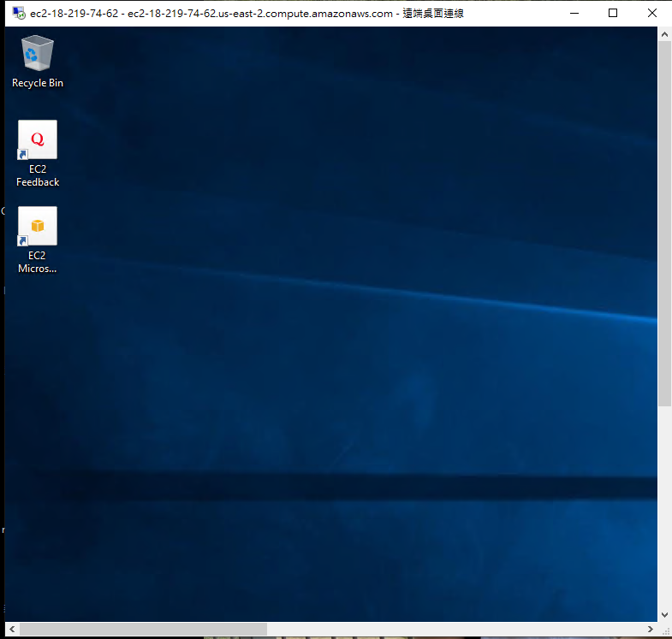The image size is (672, 639).
Task: Click the ec2-18-219-74-62 window title text
Action: point(247,14)
